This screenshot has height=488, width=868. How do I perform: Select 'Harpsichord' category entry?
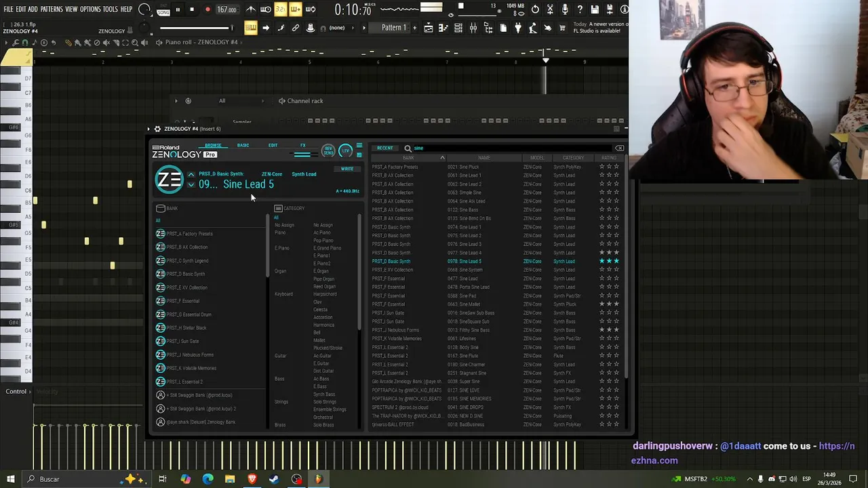coord(325,294)
